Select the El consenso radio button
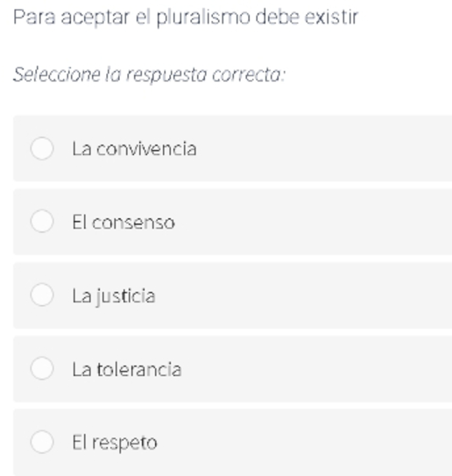 coord(42,221)
